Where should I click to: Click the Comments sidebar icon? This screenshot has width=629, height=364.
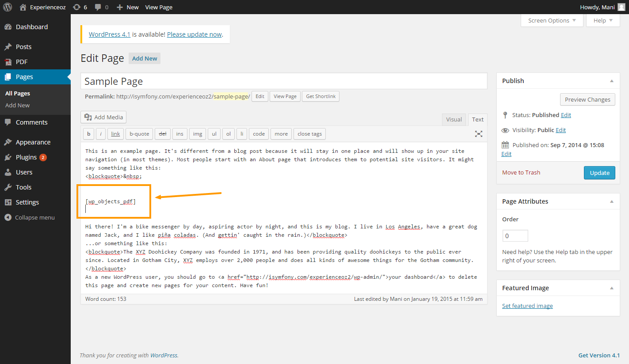pyautogui.click(x=8, y=122)
